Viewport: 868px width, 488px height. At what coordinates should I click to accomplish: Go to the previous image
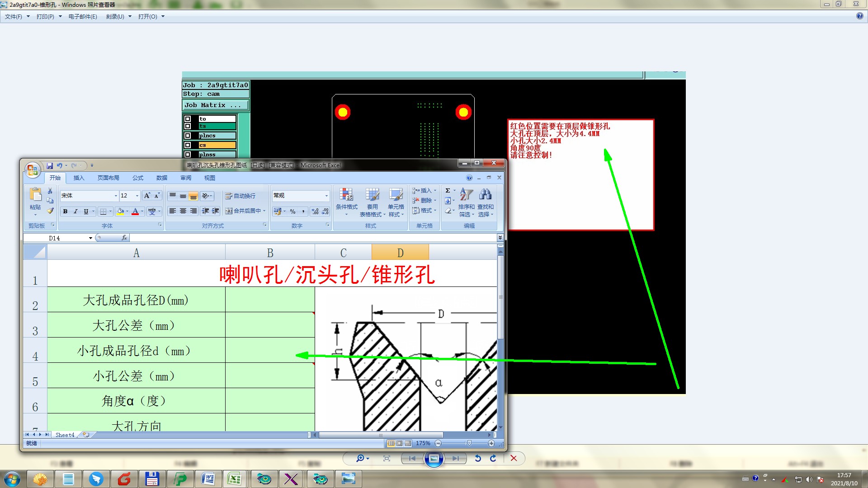412,458
